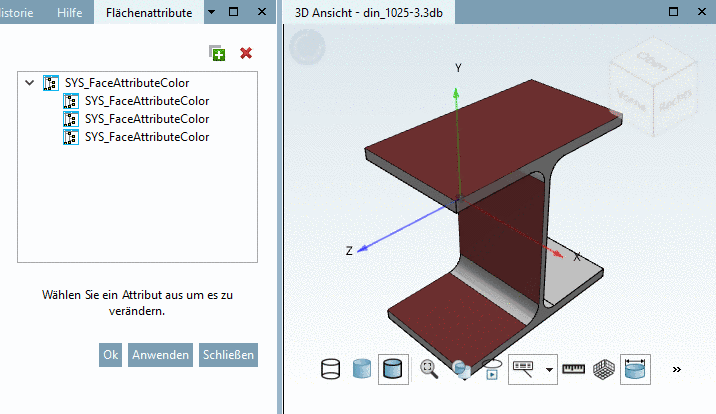Select the root SYS_FaceAttributeColor entry
716x414 pixels.
click(127, 83)
